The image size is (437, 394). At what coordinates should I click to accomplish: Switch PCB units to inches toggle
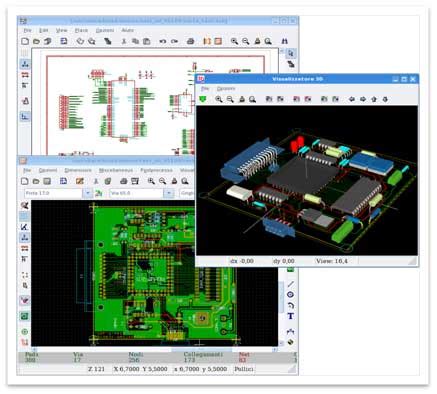click(24, 238)
